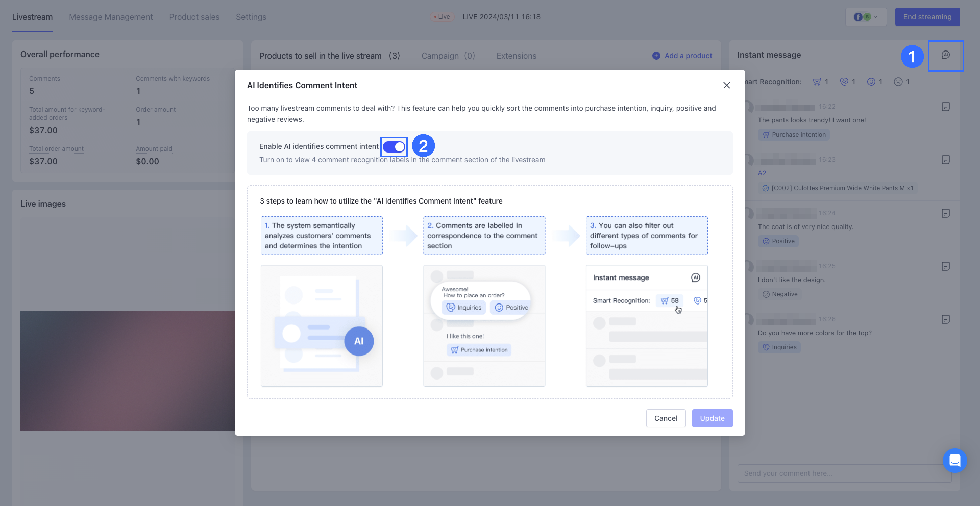980x506 pixels.
Task: Click the End streaming button
Action: pos(927,17)
